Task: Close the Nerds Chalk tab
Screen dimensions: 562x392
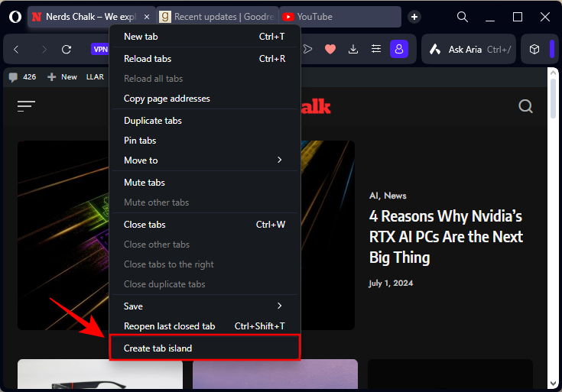Action: click(145, 17)
